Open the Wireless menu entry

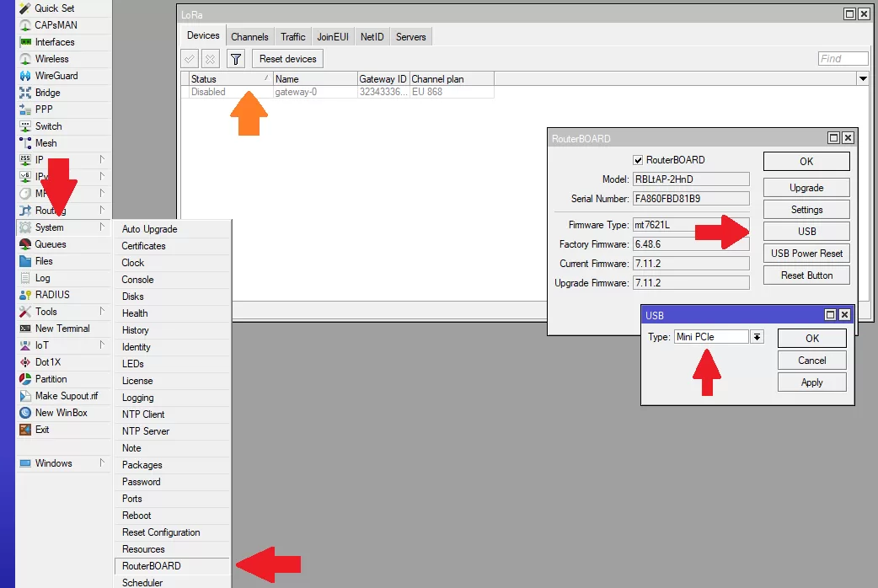(63, 59)
